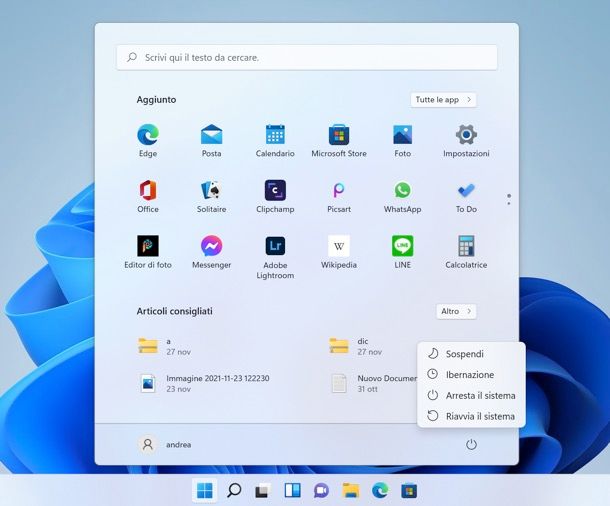Click the power button icon
Image resolution: width=610 pixels, height=506 pixels.
click(471, 444)
